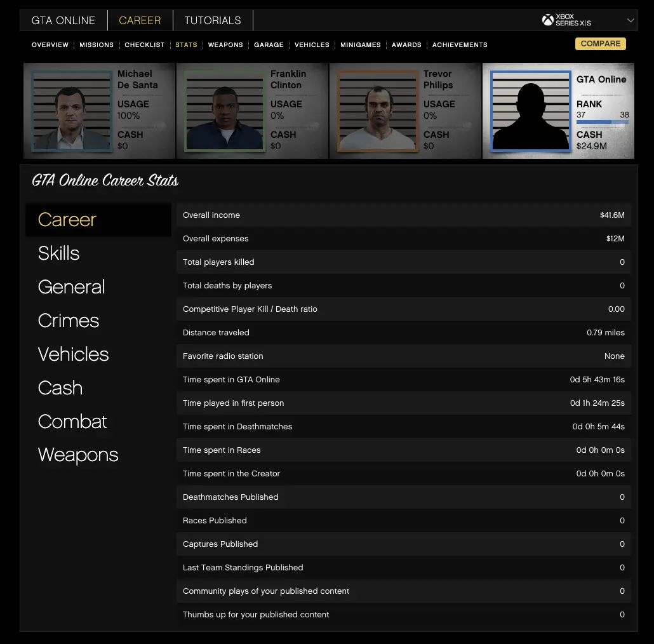The height and width of the screenshot is (644, 654).
Task: Click the None radio station value
Action: click(615, 356)
